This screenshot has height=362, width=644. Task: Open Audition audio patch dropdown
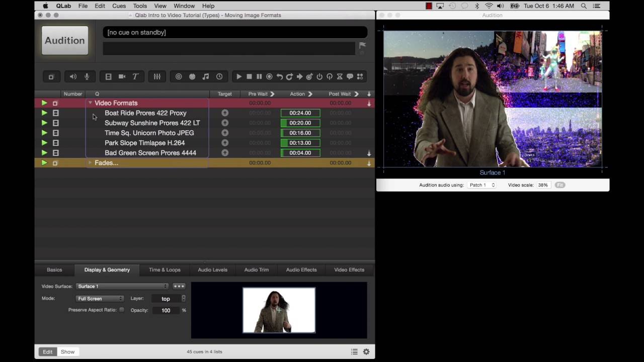481,185
